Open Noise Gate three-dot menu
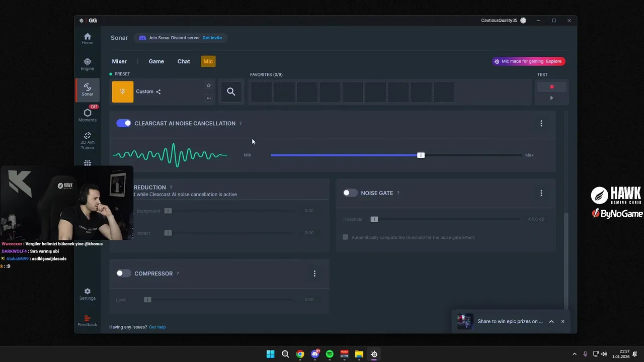 coord(541,193)
